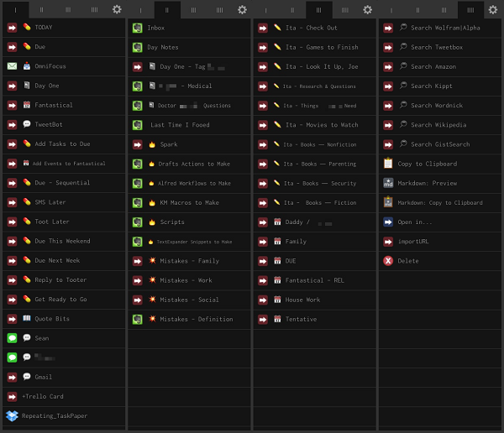Switch to tab II above the TODAY list

(x=42, y=9)
